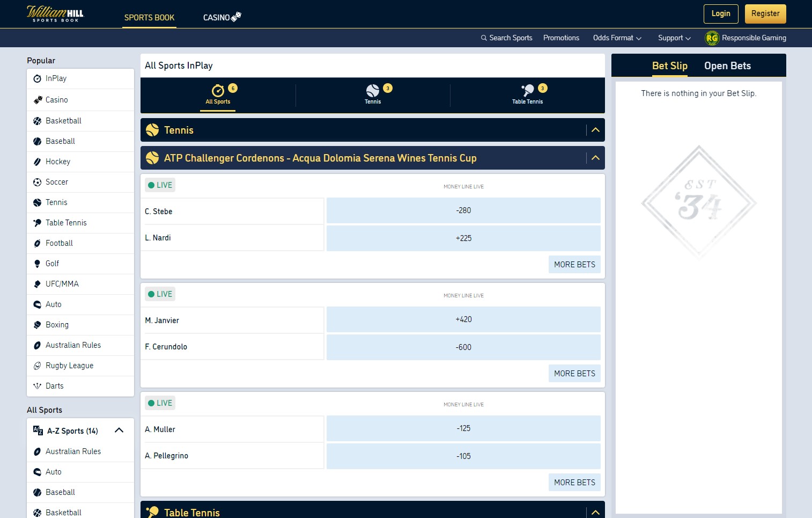Click the Tennis ball icon in Popular list
Viewport: 812px width, 518px height.
click(x=37, y=203)
